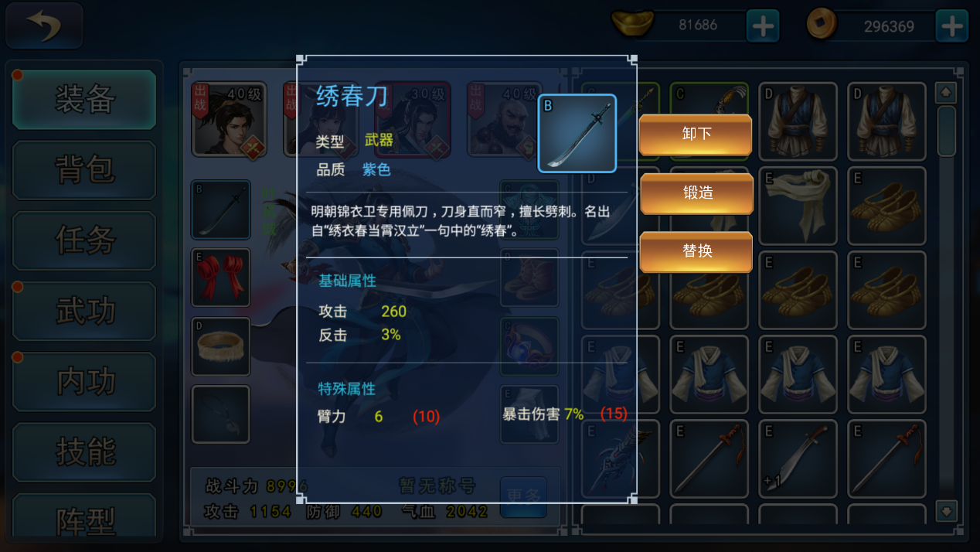Add gold ingots with plus icon
This screenshot has width=980, height=552.
[763, 26]
